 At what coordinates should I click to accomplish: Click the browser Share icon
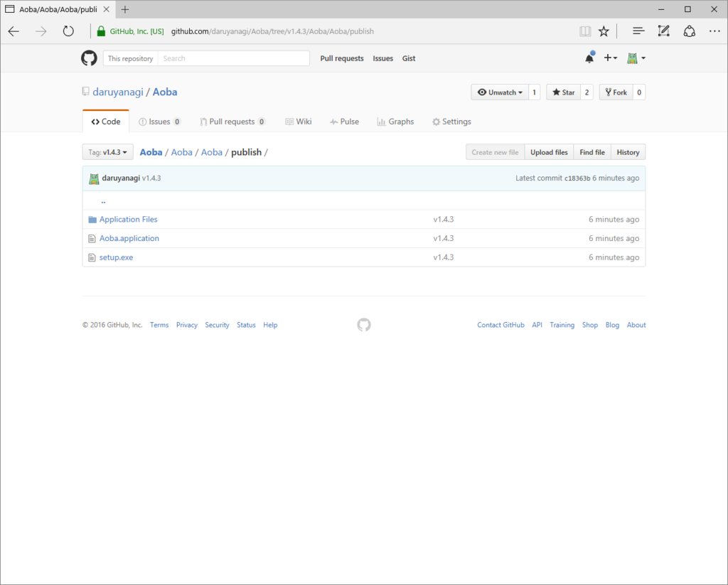point(690,31)
